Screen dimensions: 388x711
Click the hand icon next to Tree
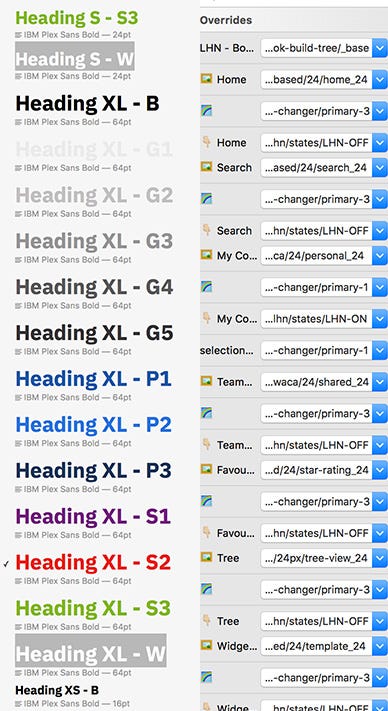coord(206,620)
